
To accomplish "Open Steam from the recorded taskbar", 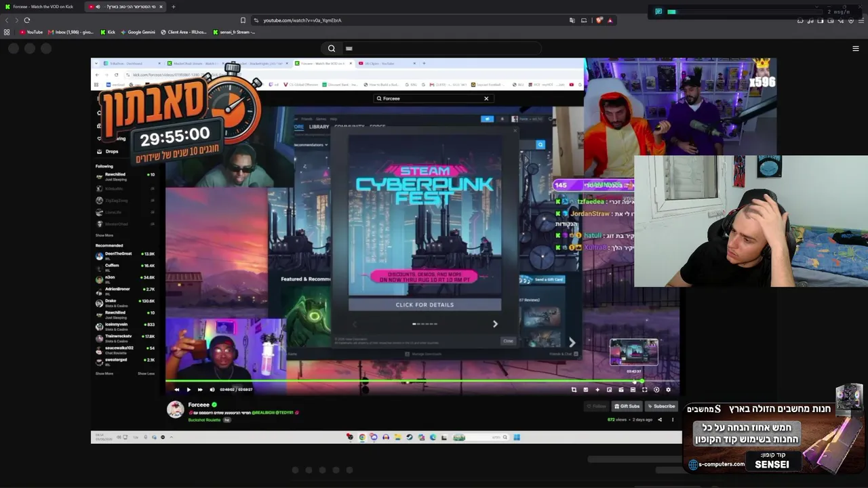I will (409, 437).
